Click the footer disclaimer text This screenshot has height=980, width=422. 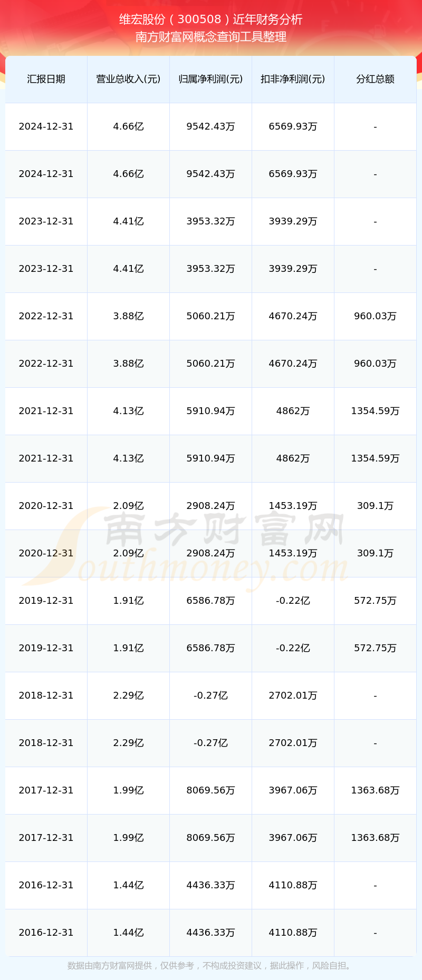(x=211, y=965)
